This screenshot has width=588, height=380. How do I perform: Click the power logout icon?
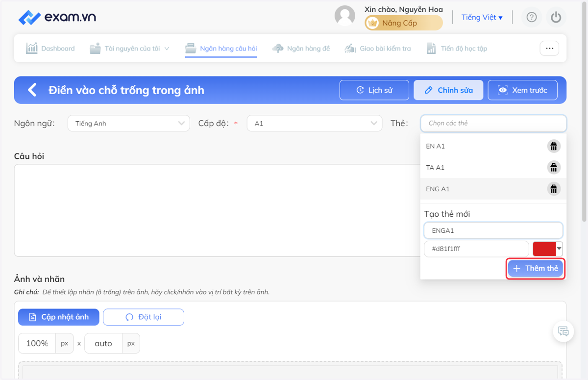tap(556, 18)
